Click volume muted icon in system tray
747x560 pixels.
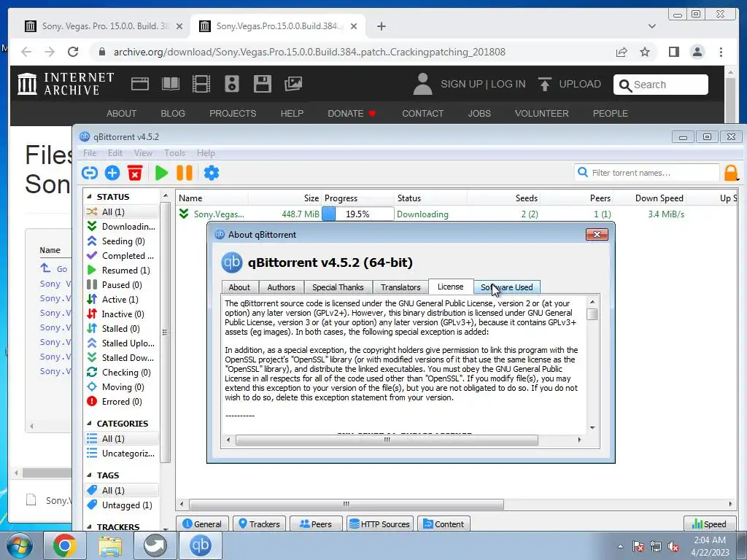coord(673,546)
